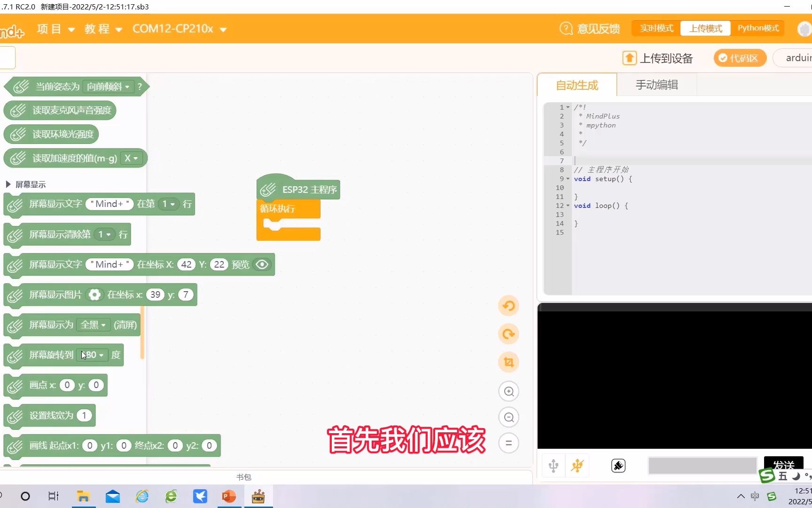
Task: Click the undo arrow icon in workspace
Action: pyautogui.click(x=508, y=306)
